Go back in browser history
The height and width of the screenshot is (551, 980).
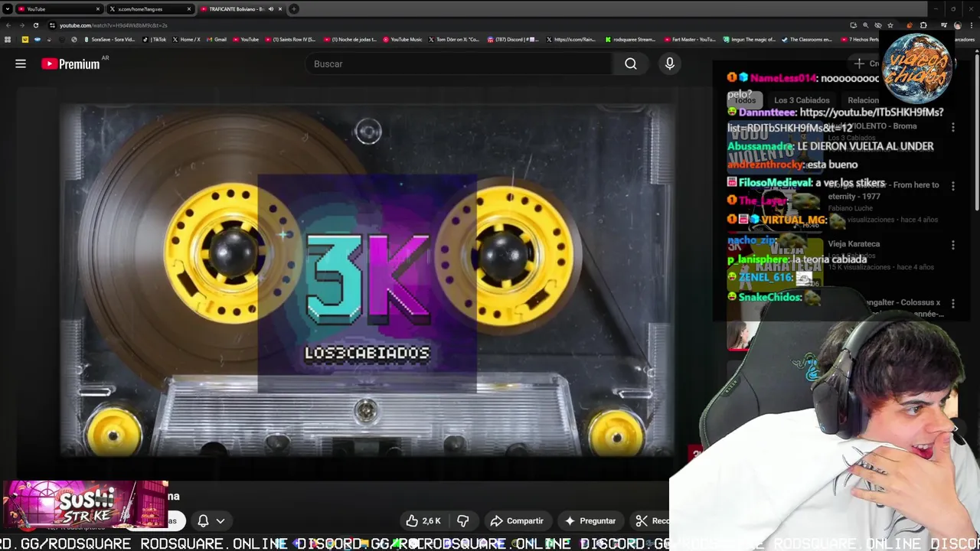pyautogui.click(x=8, y=25)
